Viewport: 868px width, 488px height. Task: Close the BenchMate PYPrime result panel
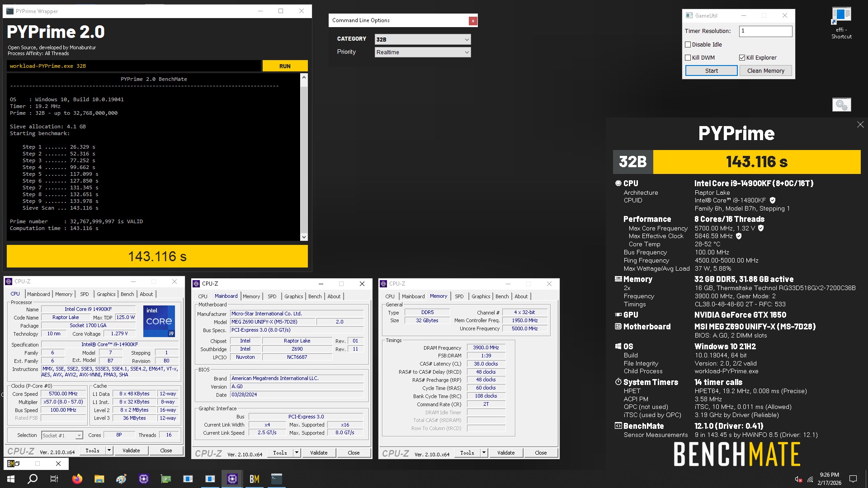(860, 124)
